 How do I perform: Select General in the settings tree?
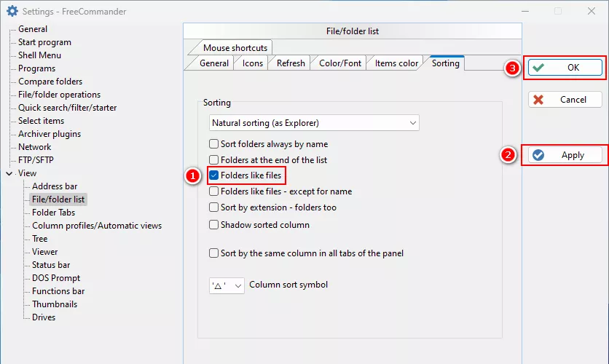pyautogui.click(x=33, y=29)
